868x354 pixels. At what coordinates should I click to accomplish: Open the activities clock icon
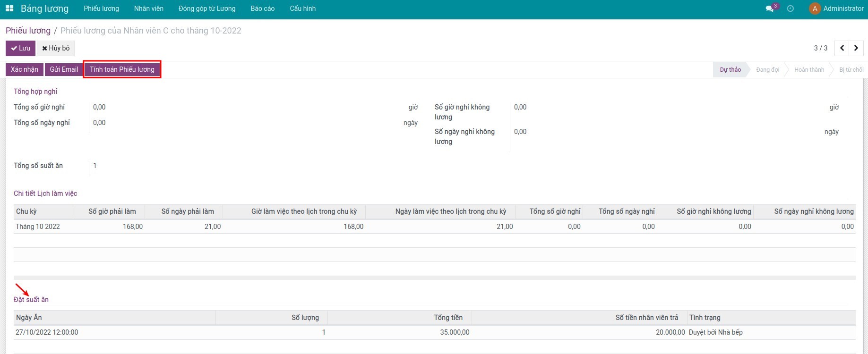[x=791, y=8]
